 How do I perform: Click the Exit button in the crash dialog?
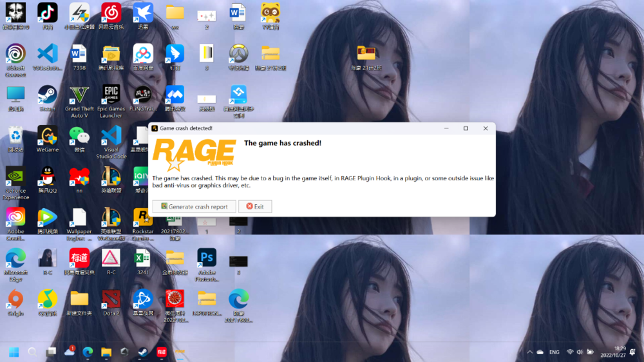tap(255, 206)
